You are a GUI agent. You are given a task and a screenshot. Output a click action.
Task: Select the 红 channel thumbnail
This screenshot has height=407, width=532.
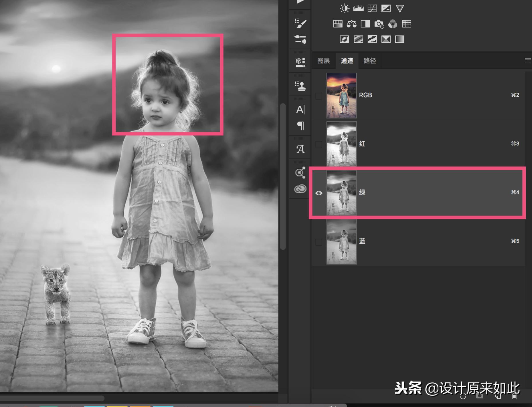pos(342,144)
